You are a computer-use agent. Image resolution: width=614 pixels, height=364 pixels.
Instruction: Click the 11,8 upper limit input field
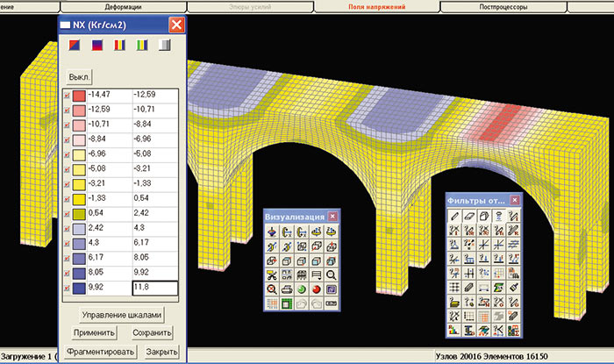point(154,287)
